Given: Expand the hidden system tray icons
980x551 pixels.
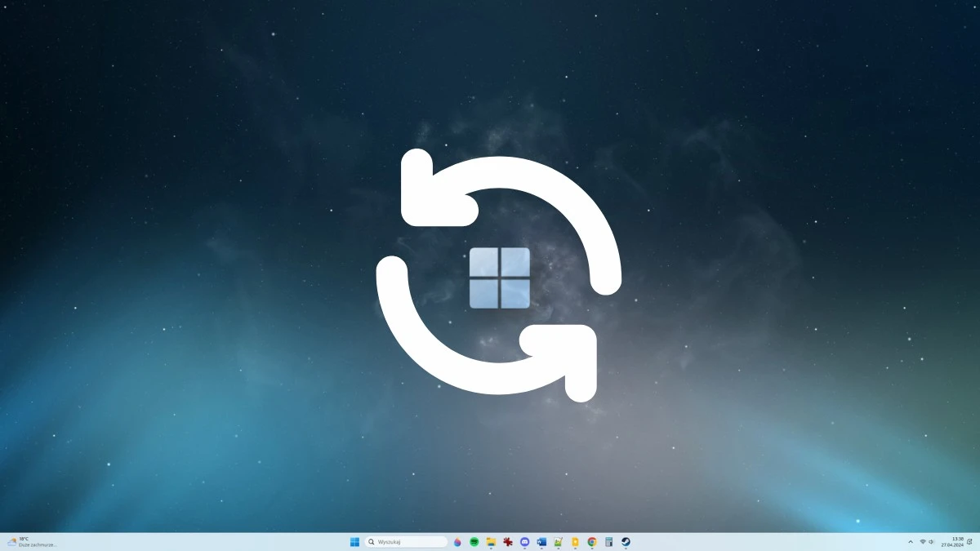Looking at the screenshot, I should pos(911,542).
